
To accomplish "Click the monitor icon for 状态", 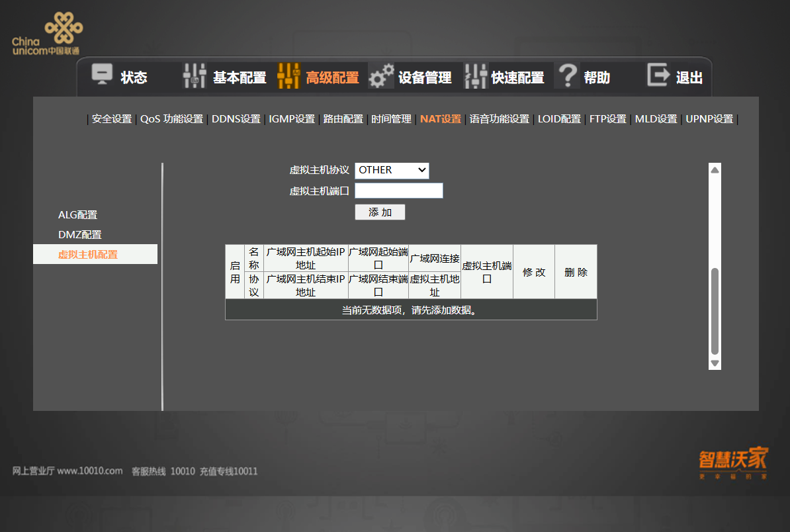I will coord(102,75).
